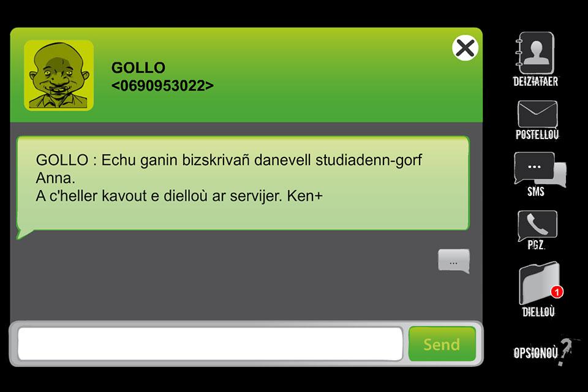Open the Deiziataer contacts icon
This screenshot has height=392, width=588.
(x=535, y=53)
